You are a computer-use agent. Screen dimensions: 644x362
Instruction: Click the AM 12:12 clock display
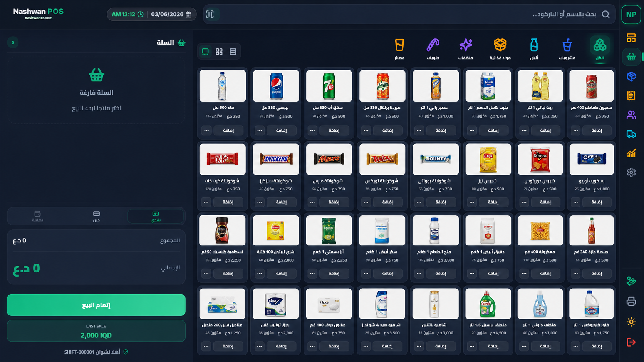point(127,14)
